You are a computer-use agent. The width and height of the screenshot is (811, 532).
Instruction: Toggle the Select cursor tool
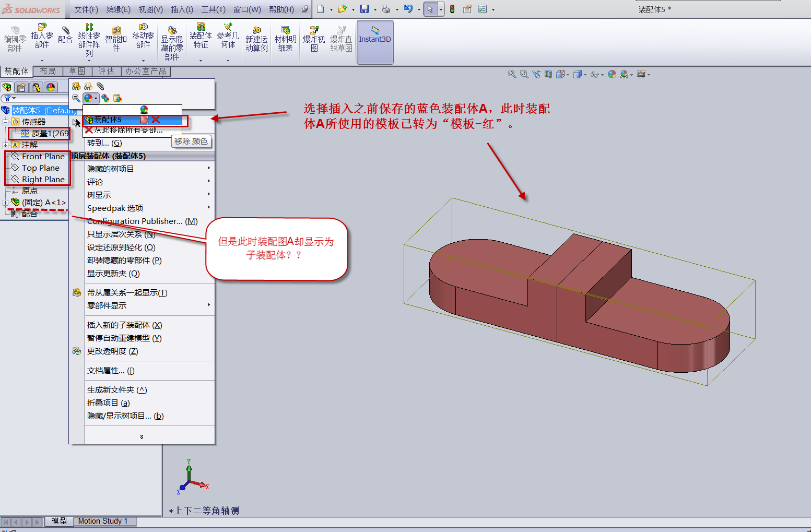point(430,9)
